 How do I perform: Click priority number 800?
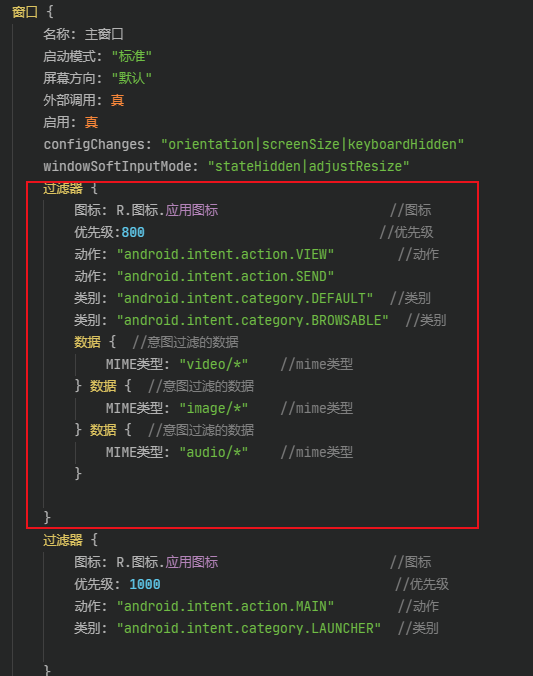pos(133,232)
